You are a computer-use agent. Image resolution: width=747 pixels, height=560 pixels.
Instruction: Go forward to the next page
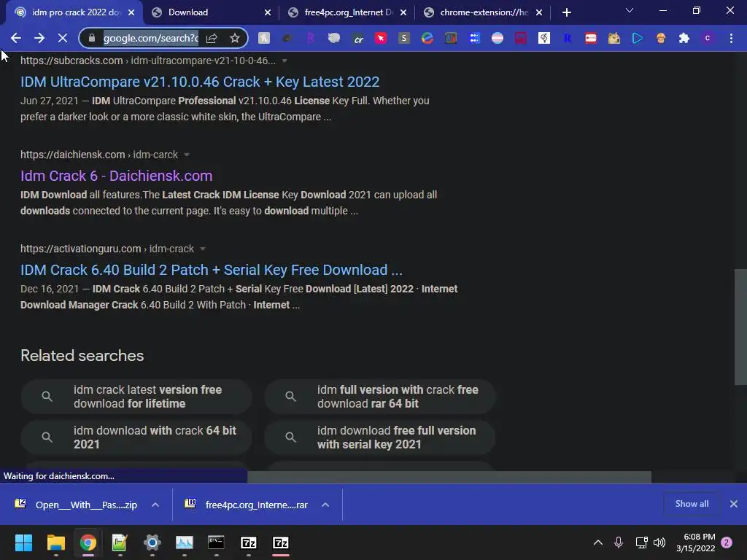(39, 38)
